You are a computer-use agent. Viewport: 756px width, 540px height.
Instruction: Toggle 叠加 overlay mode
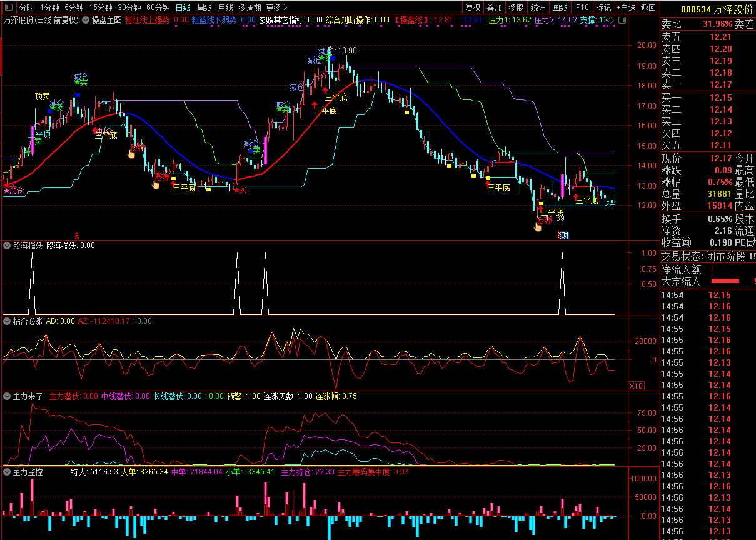coord(494,7)
